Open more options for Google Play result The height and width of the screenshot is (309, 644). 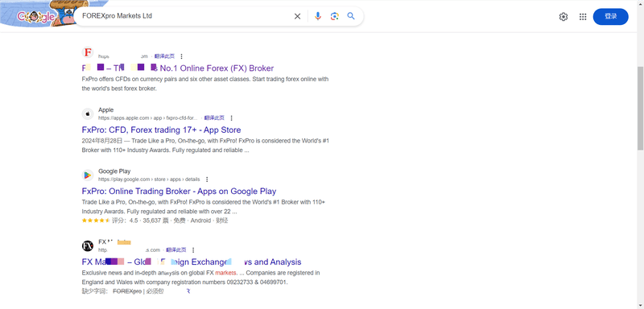pyautogui.click(x=207, y=179)
